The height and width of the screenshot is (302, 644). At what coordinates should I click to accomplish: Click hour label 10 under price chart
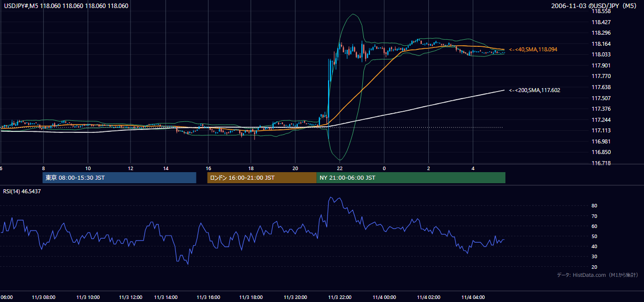click(x=88, y=168)
